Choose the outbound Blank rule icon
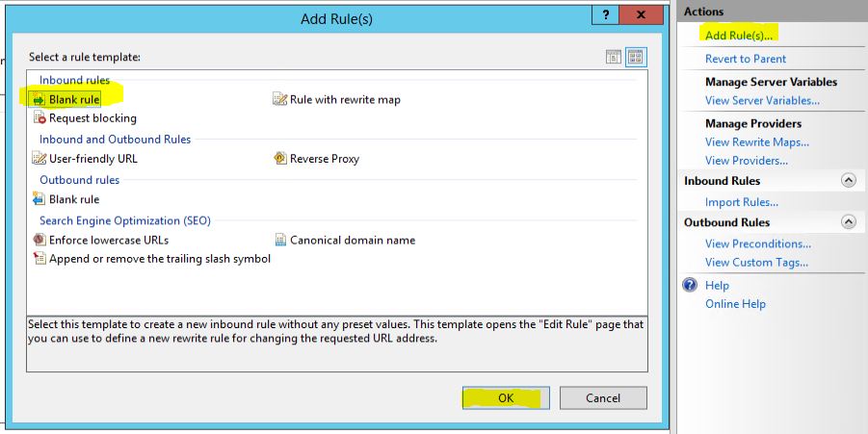This screenshot has width=868, height=434. click(39, 199)
